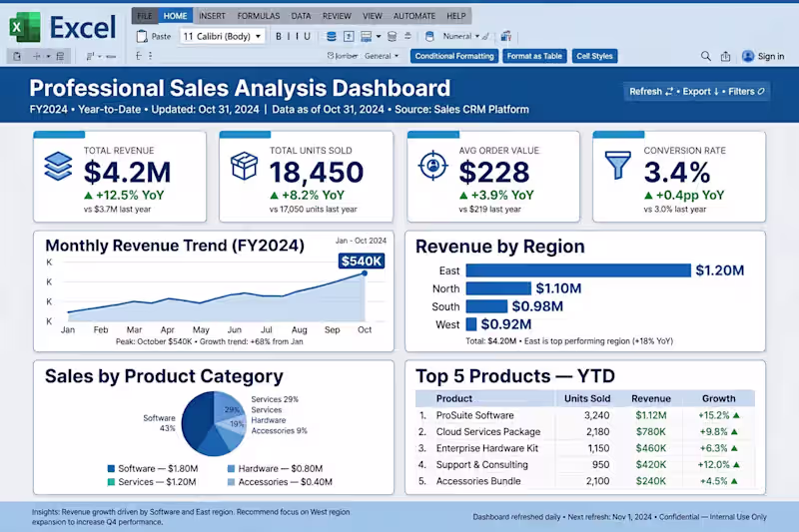Click Filters in the dashboard header

click(x=746, y=91)
